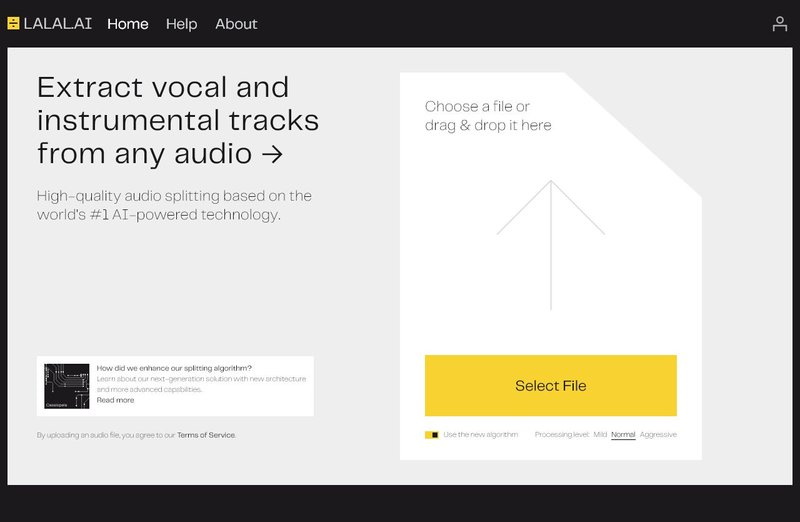Click 'Use the new algorithm' label text
This screenshot has height=522, width=800.
[x=481, y=435]
